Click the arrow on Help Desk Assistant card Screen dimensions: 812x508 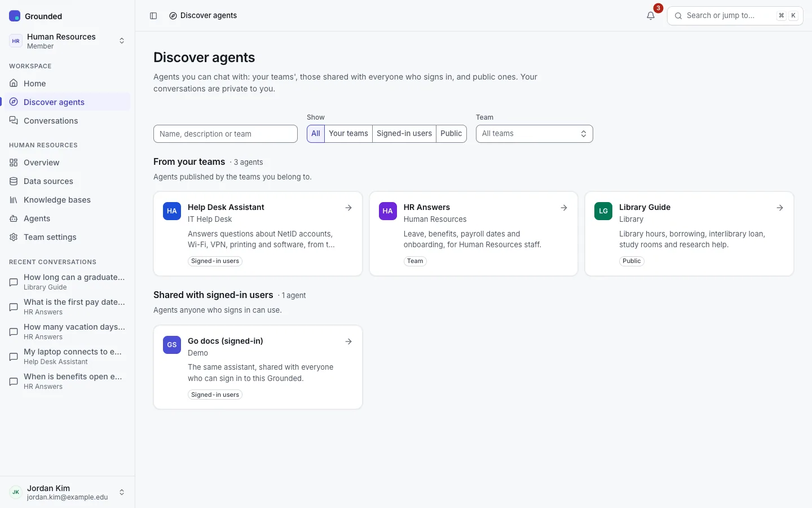click(x=348, y=208)
